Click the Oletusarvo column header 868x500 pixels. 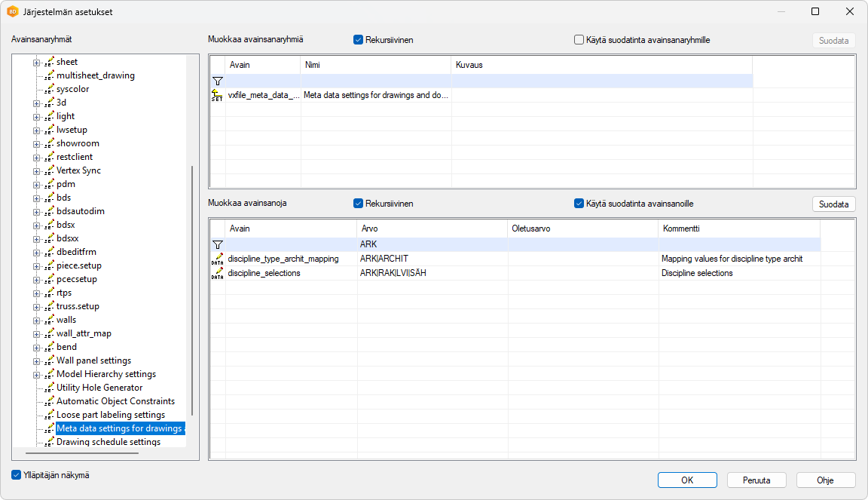pos(583,229)
